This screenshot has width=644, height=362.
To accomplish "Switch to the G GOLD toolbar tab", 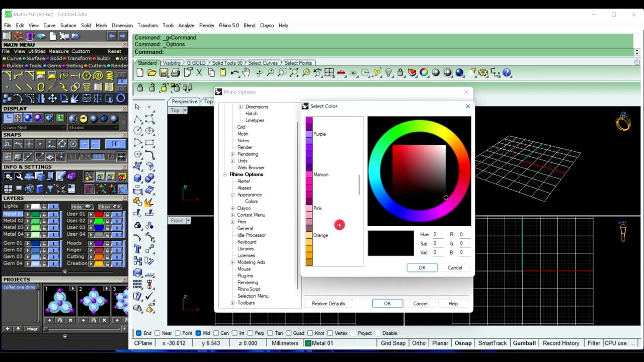I will [x=196, y=63].
